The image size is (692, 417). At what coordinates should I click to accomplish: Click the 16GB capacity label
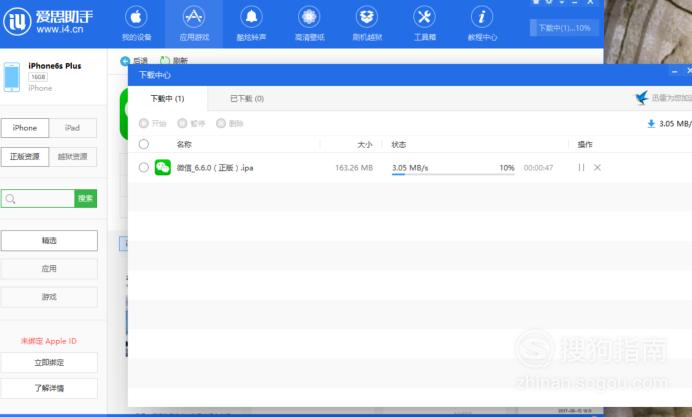coord(38,77)
